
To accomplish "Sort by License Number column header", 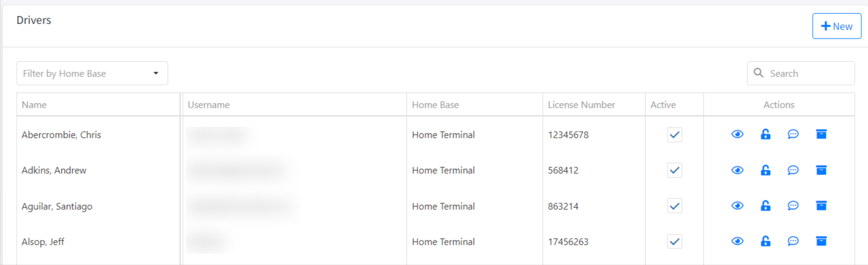I will (581, 105).
